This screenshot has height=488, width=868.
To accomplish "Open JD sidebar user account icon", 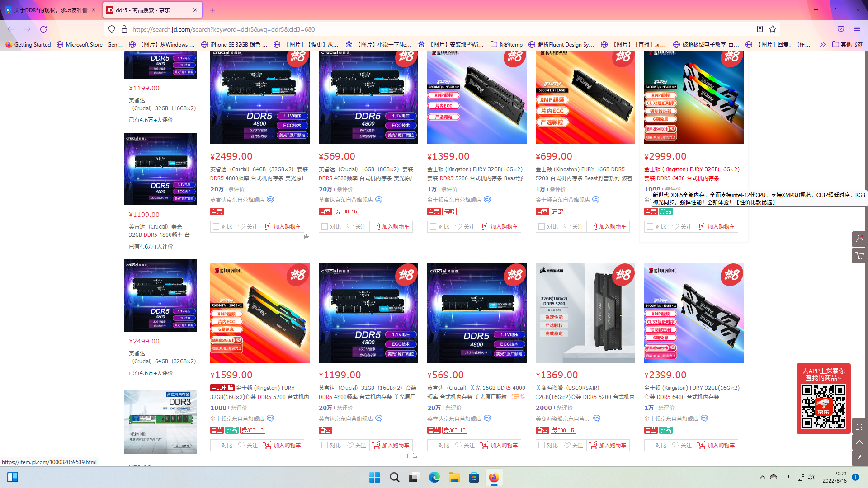I will pyautogui.click(x=859, y=239).
